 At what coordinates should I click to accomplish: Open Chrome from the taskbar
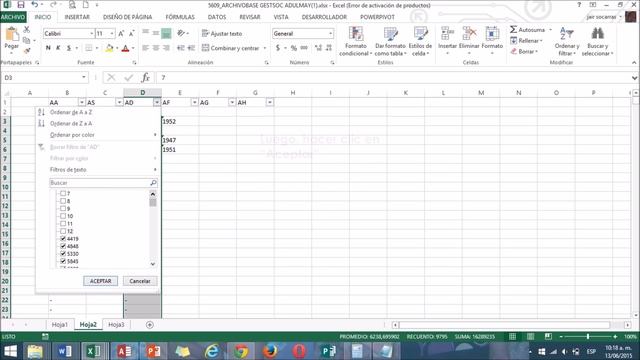(241, 351)
